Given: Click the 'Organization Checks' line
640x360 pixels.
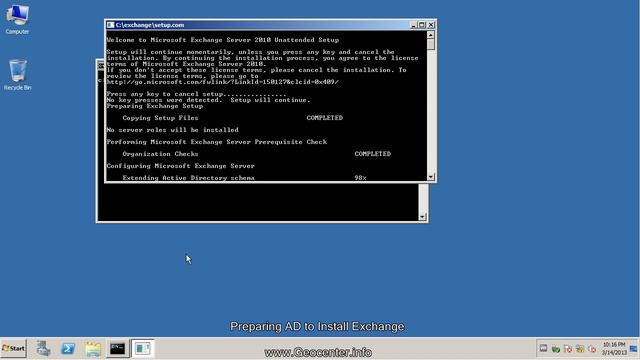Looking at the screenshot, I should tap(160, 154).
